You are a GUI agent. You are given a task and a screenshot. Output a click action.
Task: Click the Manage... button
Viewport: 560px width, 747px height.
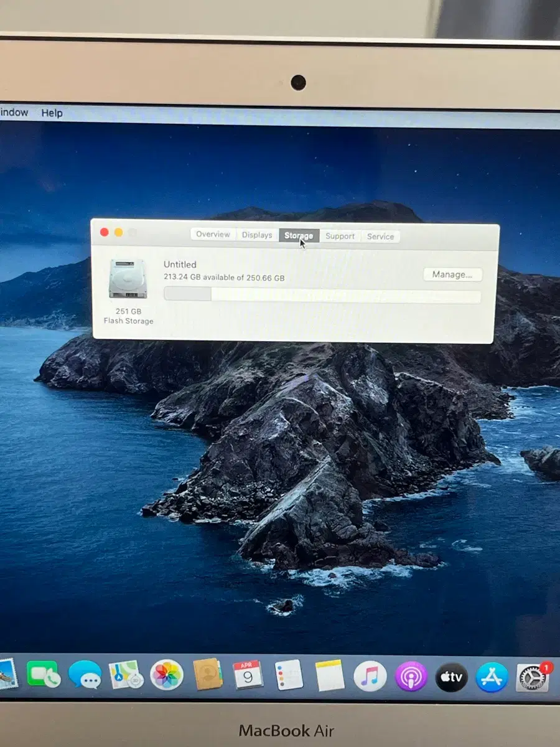pyautogui.click(x=452, y=275)
